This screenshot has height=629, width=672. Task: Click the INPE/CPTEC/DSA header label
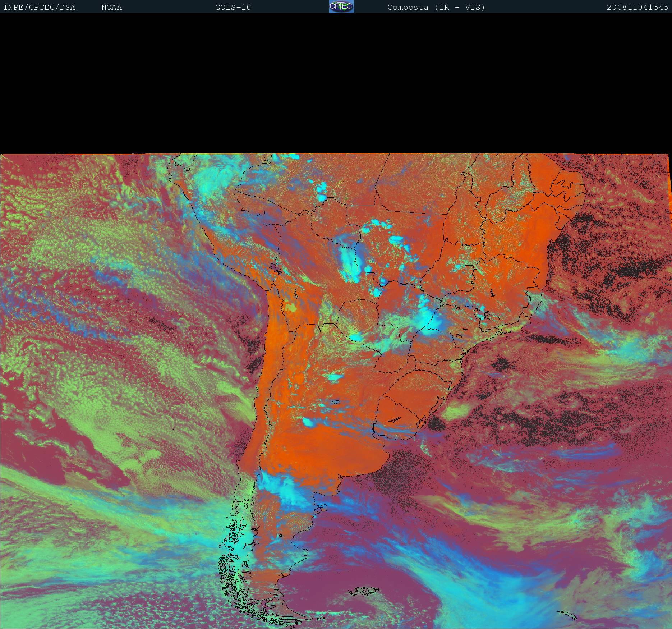39,7
